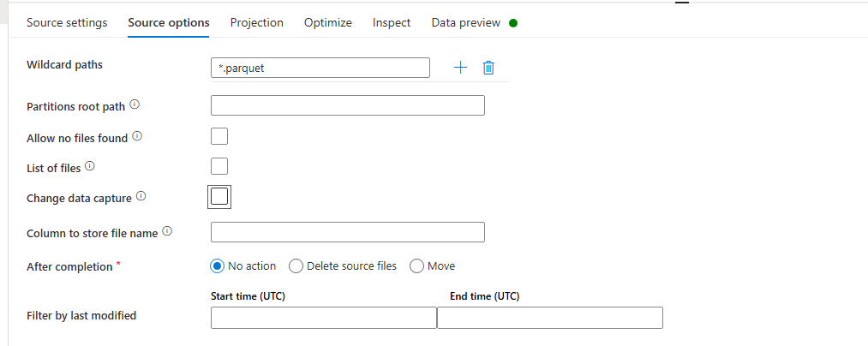Show info for Allow no files found

tap(137, 137)
